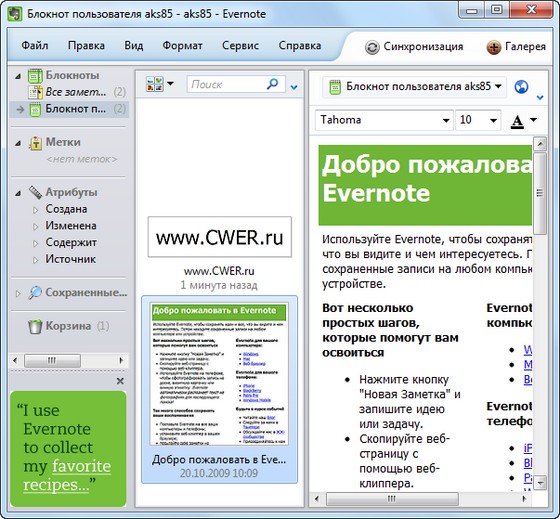Click the Метки tags icon
The image size is (560, 519).
[35, 143]
